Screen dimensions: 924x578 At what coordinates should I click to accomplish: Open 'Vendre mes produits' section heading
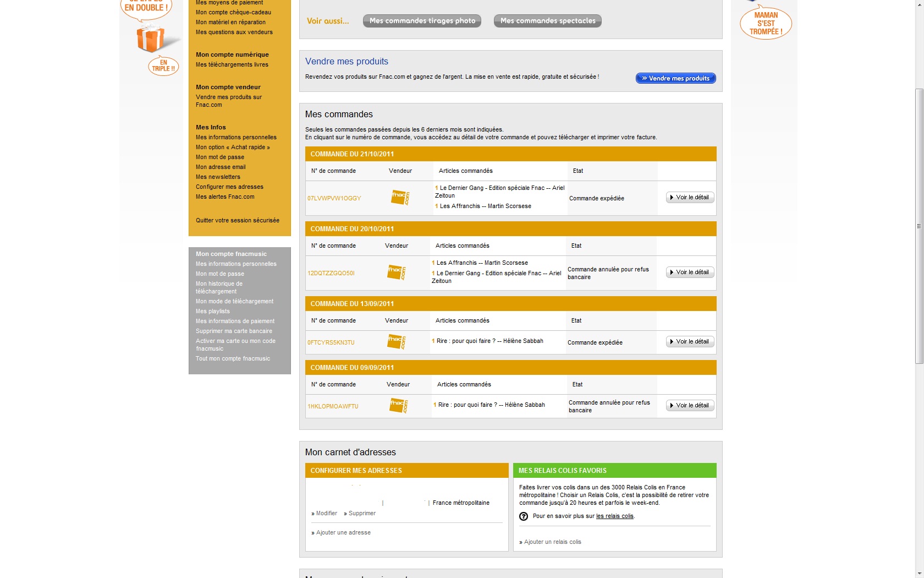tap(346, 62)
